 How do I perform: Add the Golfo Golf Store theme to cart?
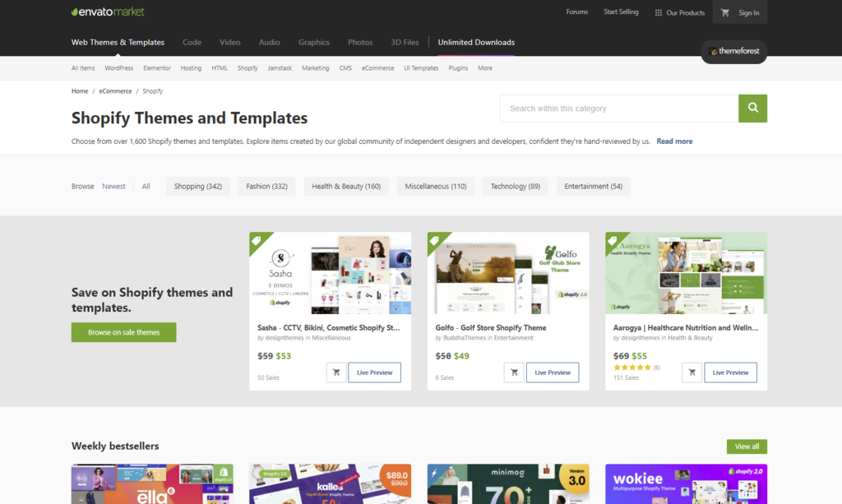(x=514, y=372)
